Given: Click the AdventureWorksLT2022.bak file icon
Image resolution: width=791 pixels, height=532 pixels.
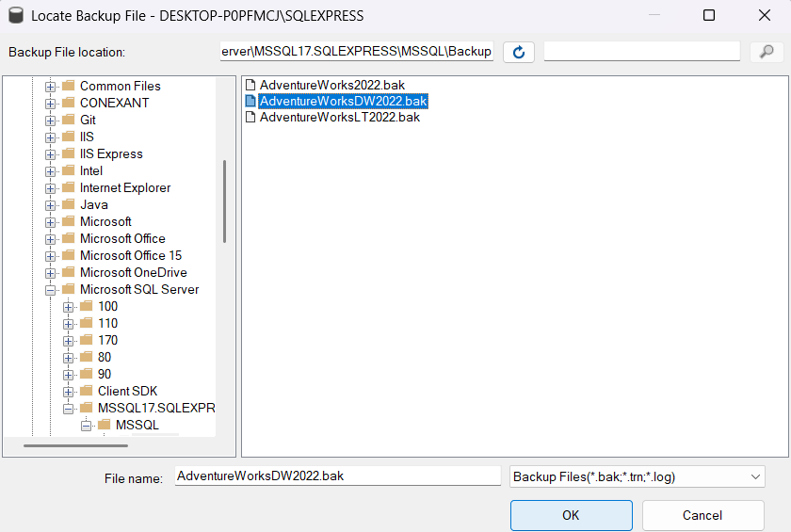Looking at the screenshot, I should (x=250, y=117).
